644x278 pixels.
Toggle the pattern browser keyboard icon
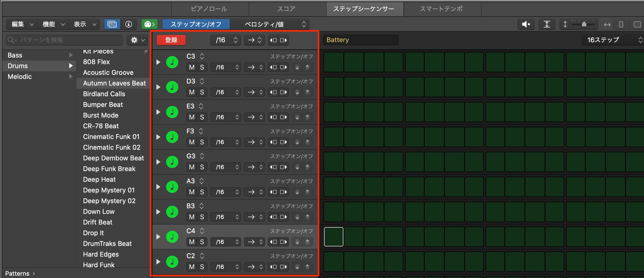coord(112,24)
